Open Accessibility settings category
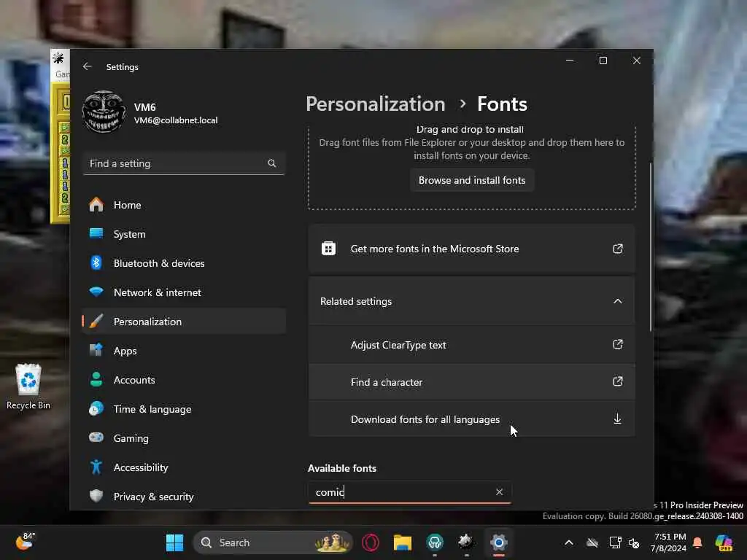747x560 pixels. tap(184, 467)
